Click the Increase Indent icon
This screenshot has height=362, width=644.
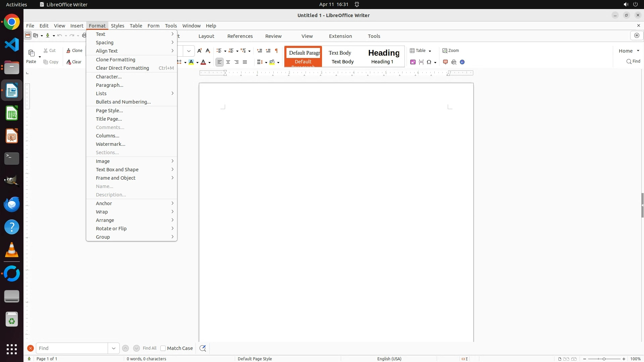pyautogui.click(x=259, y=51)
